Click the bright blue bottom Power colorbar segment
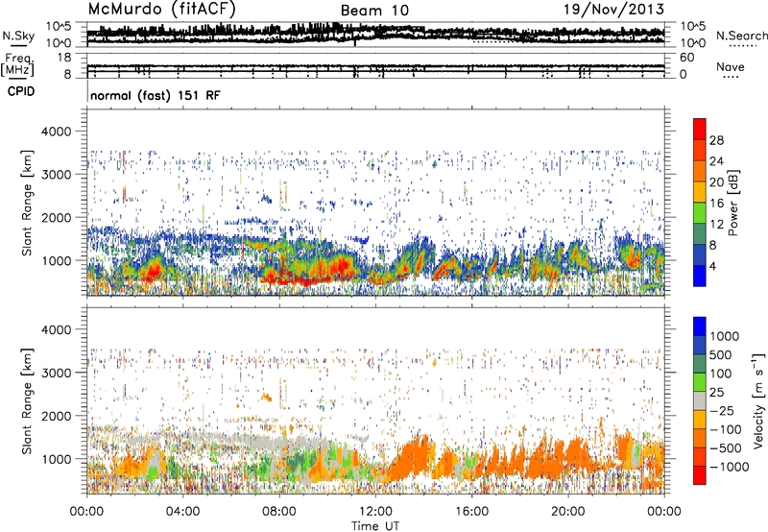768x532 pixels. click(x=700, y=276)
